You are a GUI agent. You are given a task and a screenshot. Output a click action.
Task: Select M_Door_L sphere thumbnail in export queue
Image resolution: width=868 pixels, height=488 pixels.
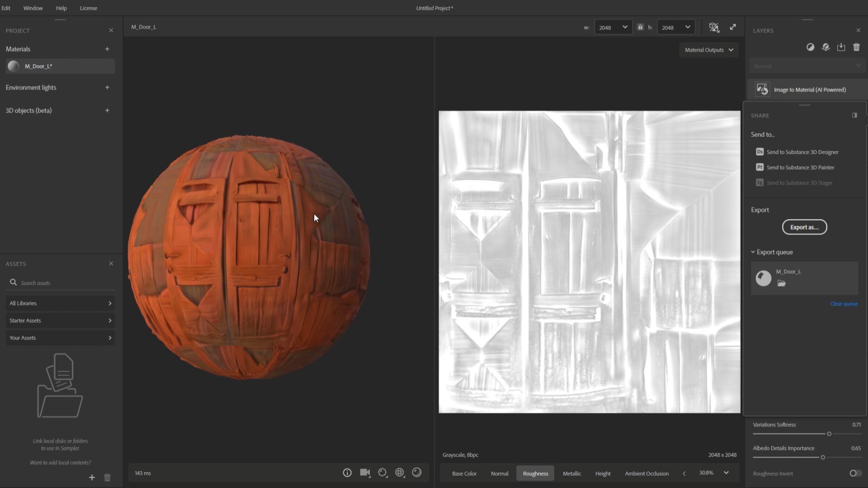[764, 278]
